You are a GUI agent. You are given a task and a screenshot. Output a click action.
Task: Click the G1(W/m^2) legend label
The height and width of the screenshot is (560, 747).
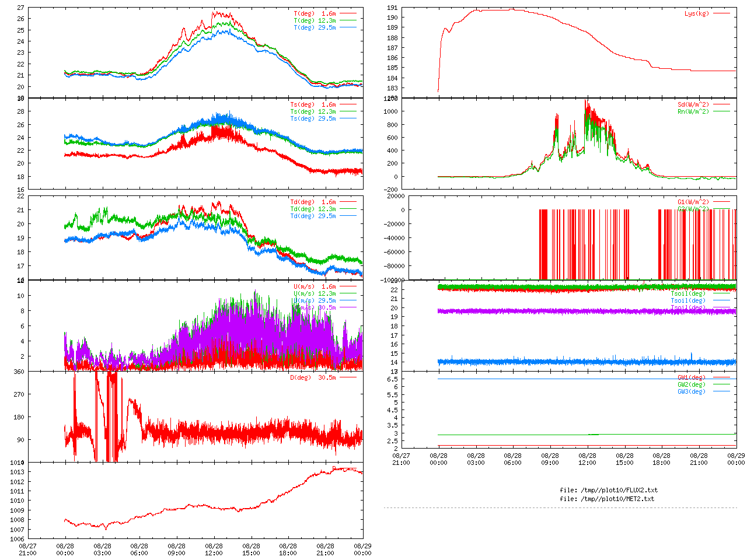(693, 202)
